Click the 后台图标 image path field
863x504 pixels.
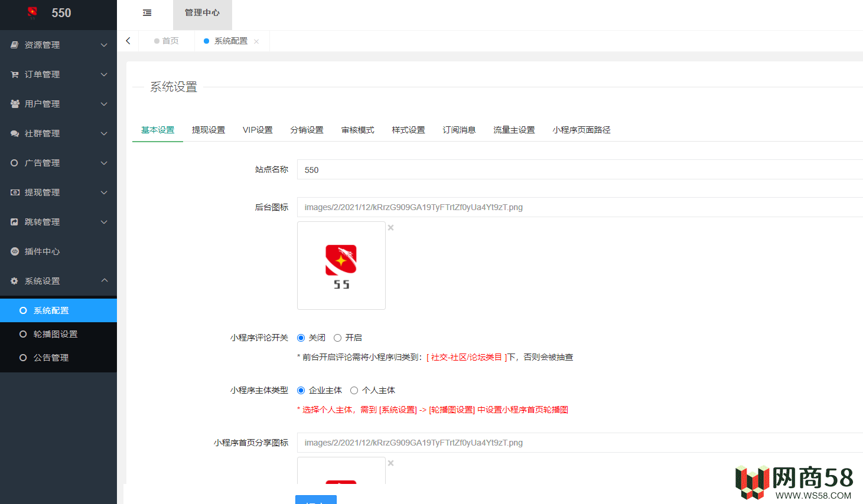[x=580, y=207]
